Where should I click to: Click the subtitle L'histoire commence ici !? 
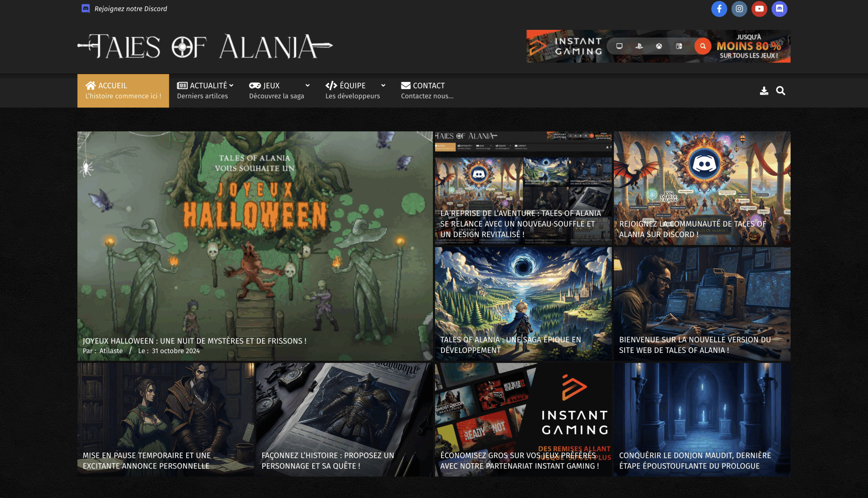123,96
